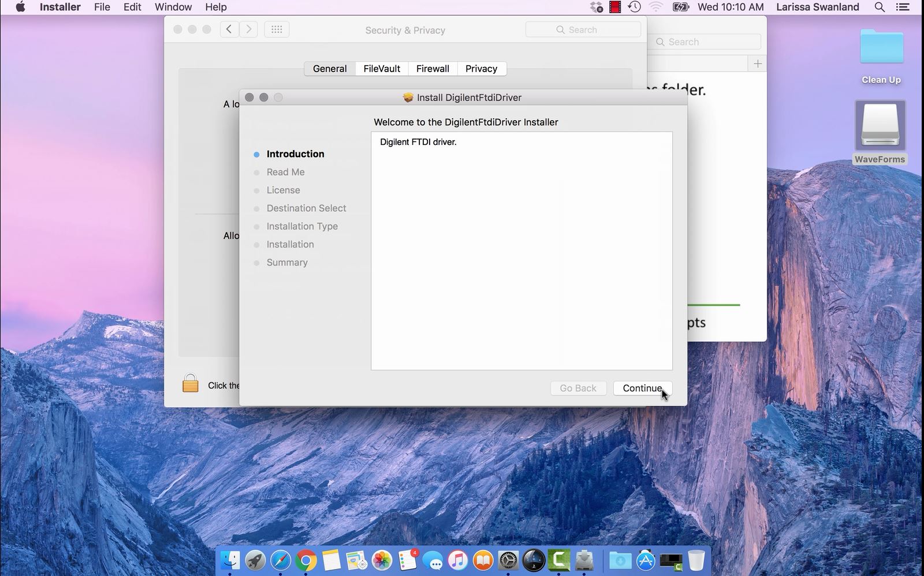This screenshot has height=576, width=924.
Task: Open Messages from the Dock
Action: [x=433, y=560]
